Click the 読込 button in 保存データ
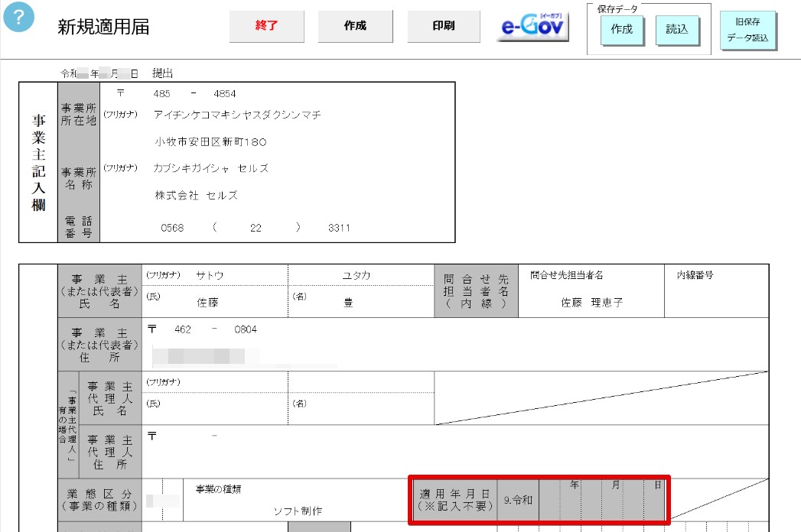Image resolution: width=801 pixels, height=532 pixels. coord(676,30)
